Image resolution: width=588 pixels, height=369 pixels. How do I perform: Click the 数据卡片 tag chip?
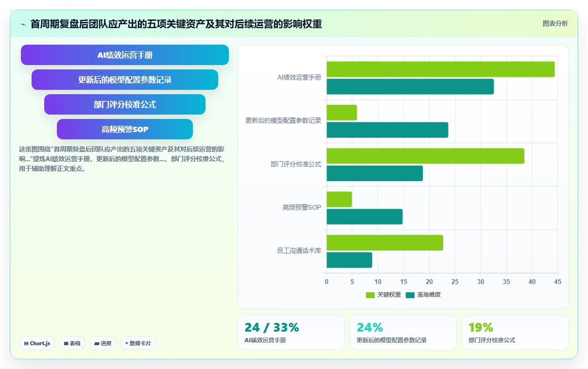click(138, 343)
